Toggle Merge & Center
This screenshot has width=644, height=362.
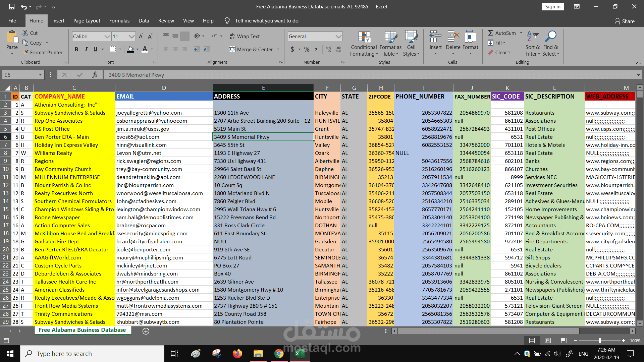pyautogui.click(x=251, y=49)
